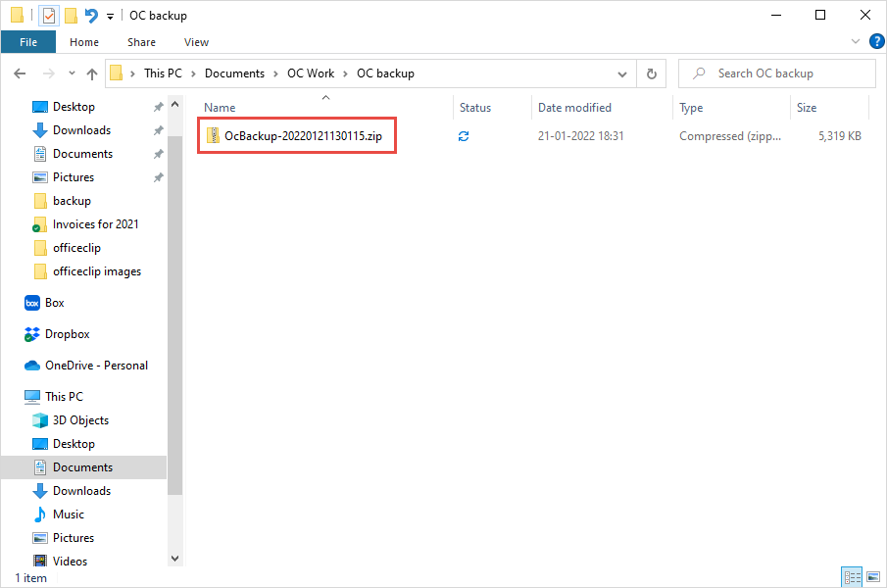The width and height of the screenshot is (887, 588).
Task: Select the OcBackup-20220121130115.zip file
Action: click(x=303, y=135)
